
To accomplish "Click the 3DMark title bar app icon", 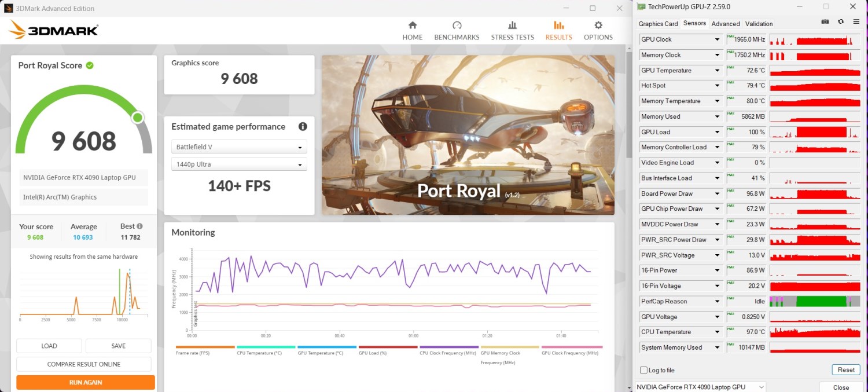I will (x=9, y=8).
